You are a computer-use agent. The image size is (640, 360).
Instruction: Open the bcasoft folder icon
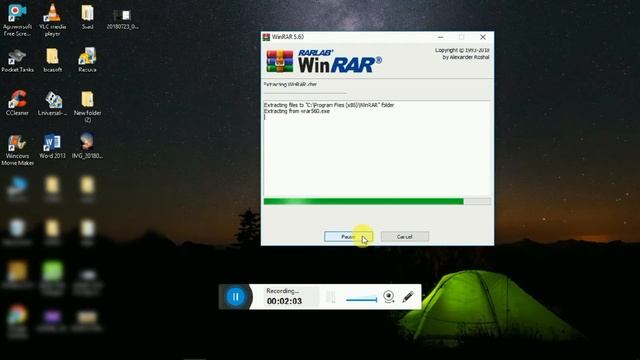click(52, 60)
